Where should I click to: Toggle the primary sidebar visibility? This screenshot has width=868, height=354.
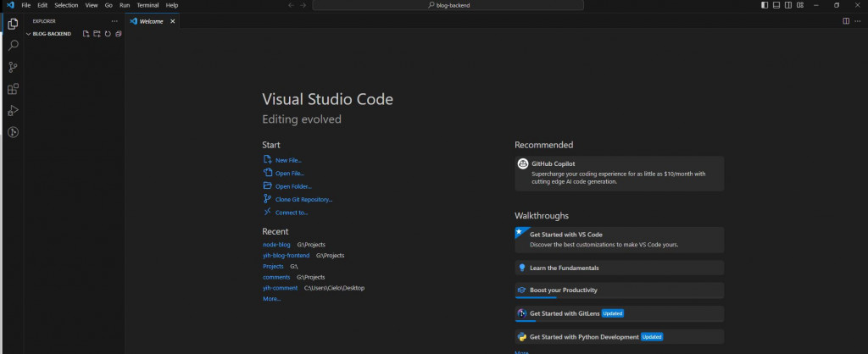coord(765,5)
